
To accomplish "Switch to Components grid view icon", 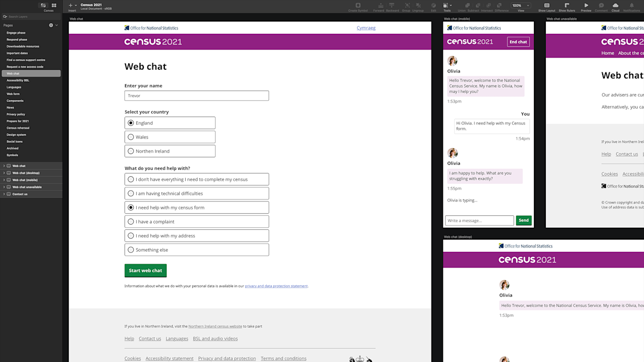I will pos(54,5).
